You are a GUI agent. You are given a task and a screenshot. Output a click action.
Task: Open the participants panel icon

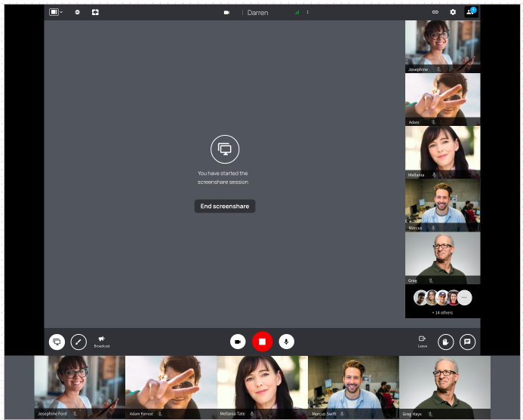click(x=471, y=11)
